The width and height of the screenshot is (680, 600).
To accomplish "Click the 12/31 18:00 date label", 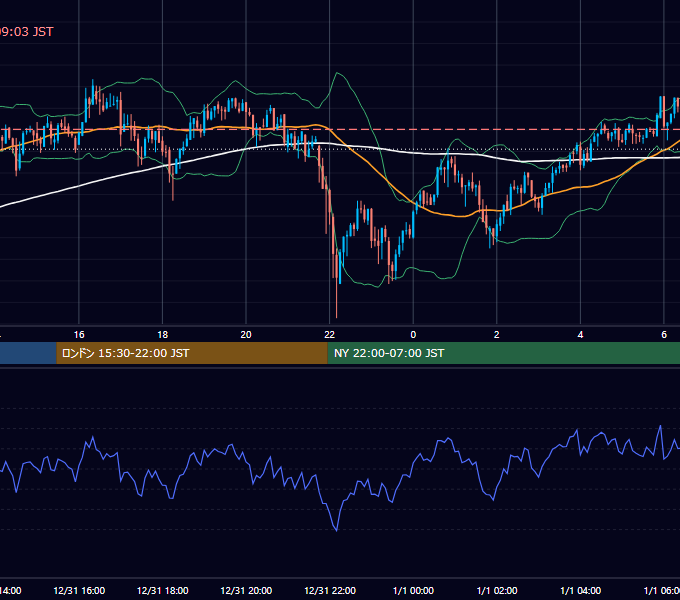I will tap(163, 591).
